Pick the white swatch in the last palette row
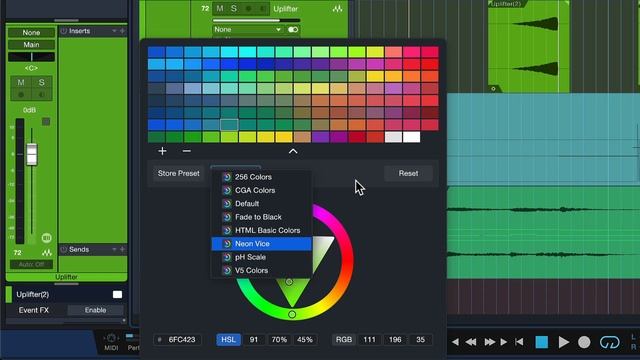The image size is (640, 360). point(411,137)
